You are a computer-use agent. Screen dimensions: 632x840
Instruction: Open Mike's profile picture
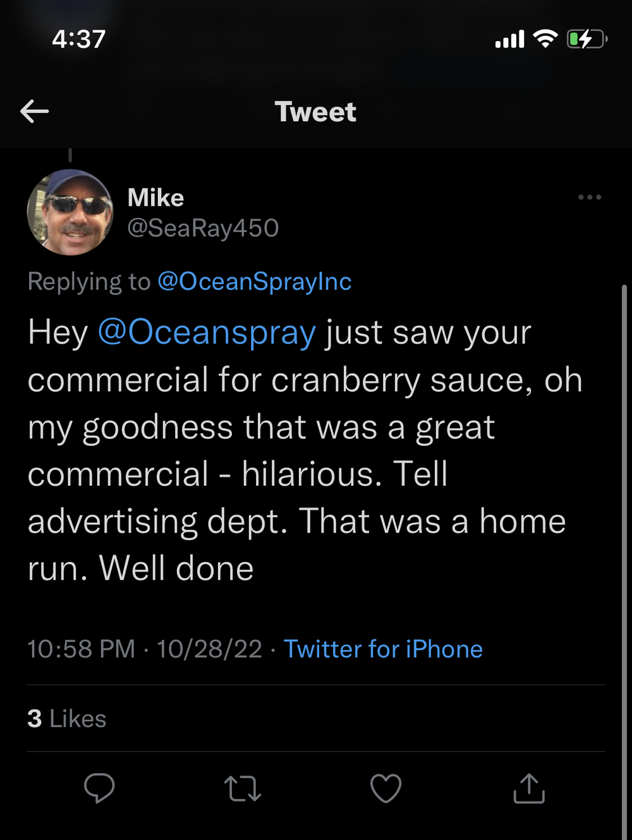pos(70,212)
